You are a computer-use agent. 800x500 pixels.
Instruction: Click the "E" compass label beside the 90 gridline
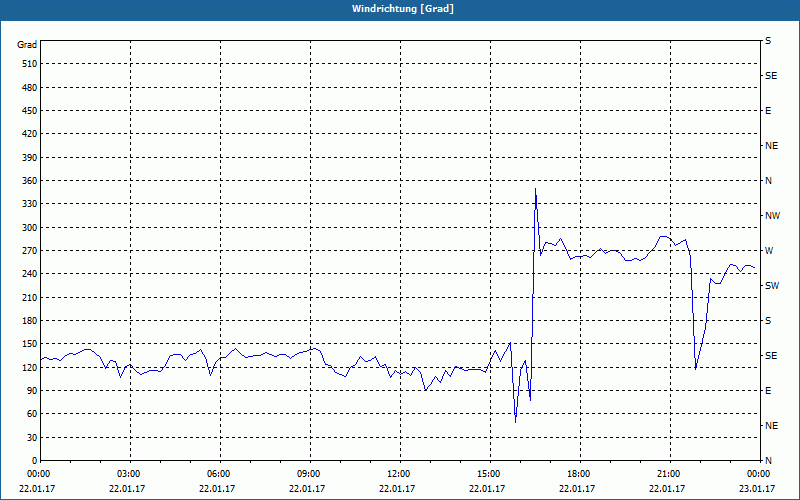coord(768,391)
